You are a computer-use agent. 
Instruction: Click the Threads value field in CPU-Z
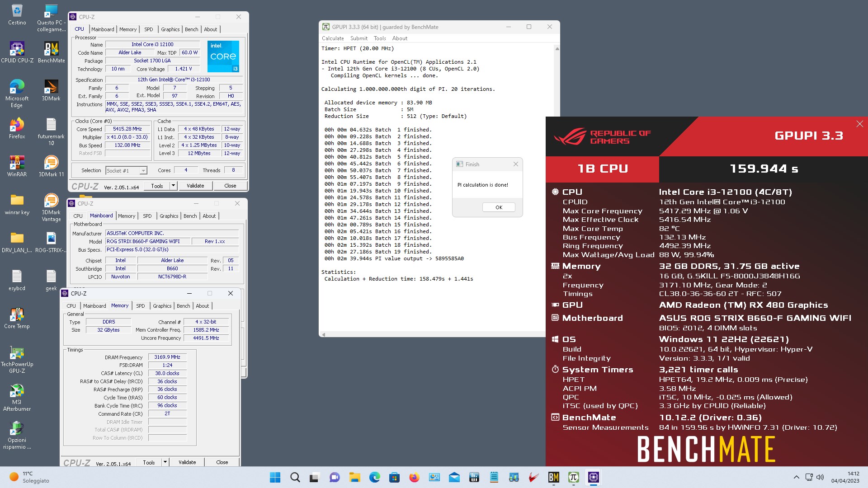coord(233,170)
